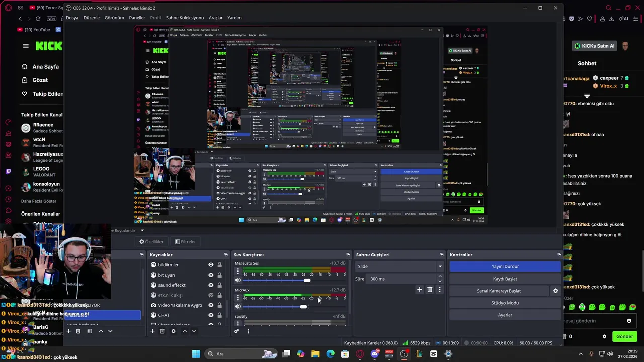Unlock the bildiirmler source
The image size is (644, 362).
click(219, 265)
